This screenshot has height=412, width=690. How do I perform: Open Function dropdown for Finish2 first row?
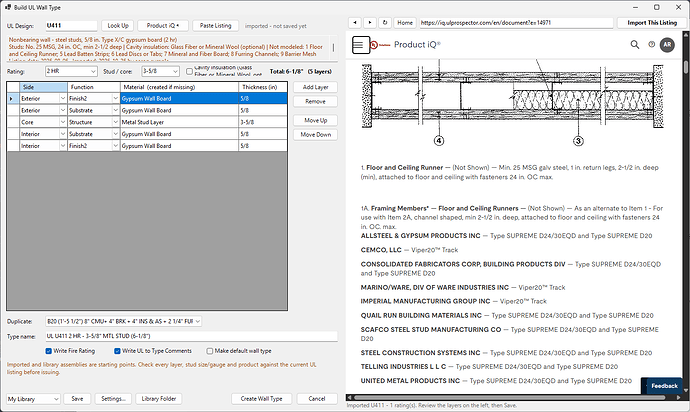point(115,99)
